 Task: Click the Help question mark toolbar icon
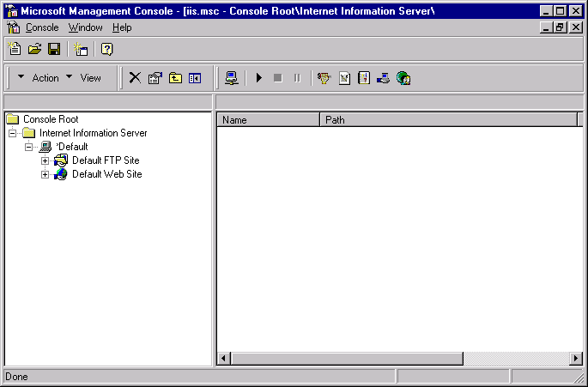tap(107, 49)
